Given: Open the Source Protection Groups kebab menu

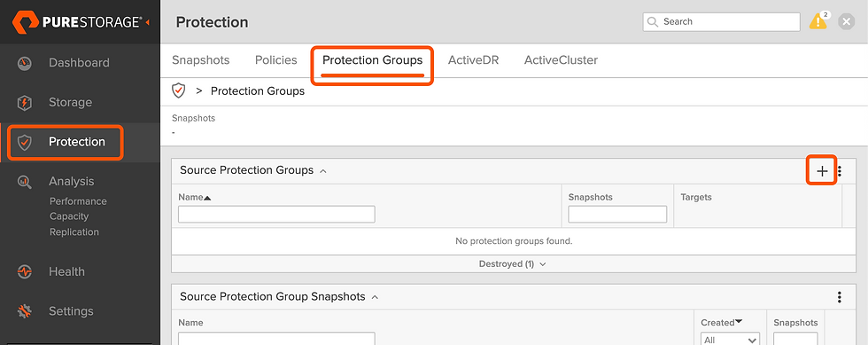Looking at the screenshot, I should tap(840, 171).
